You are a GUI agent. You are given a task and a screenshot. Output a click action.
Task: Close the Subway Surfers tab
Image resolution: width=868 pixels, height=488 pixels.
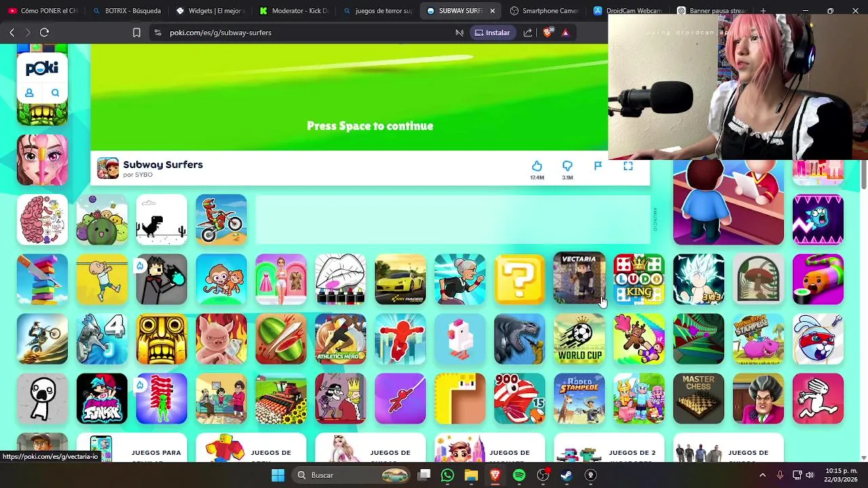click(x=492, y=11)
